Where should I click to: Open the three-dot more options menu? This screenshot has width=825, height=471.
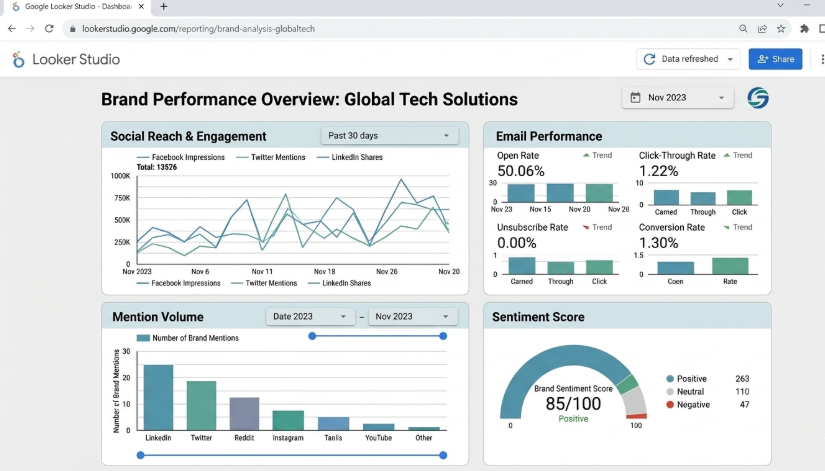click(822, 59)
